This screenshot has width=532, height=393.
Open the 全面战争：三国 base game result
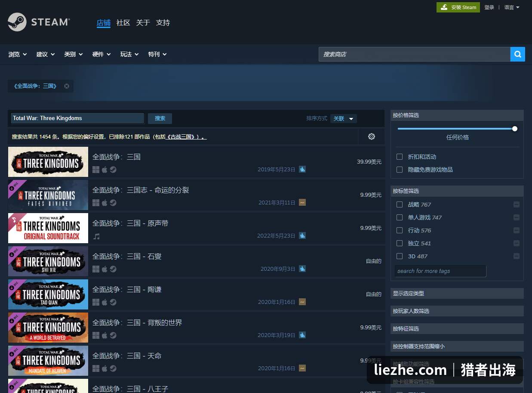(x=196, y=162)
